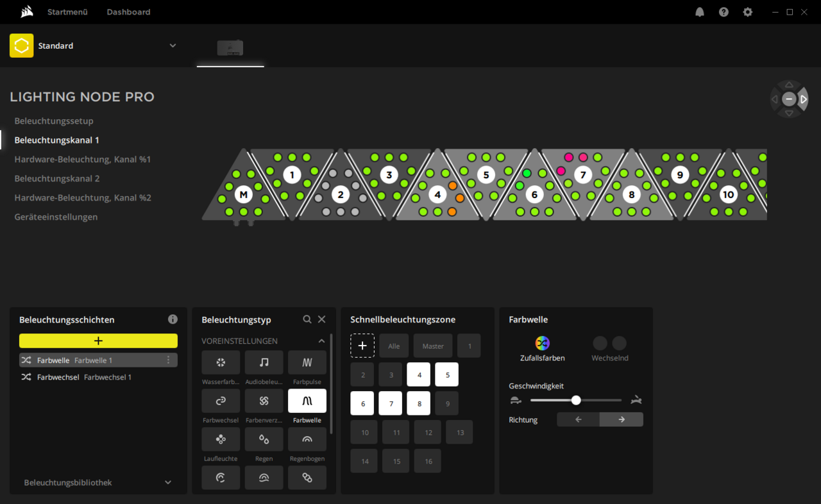Open settings gear icon in title bar
This screenshot has width=821, height=504.
[747, 12]
